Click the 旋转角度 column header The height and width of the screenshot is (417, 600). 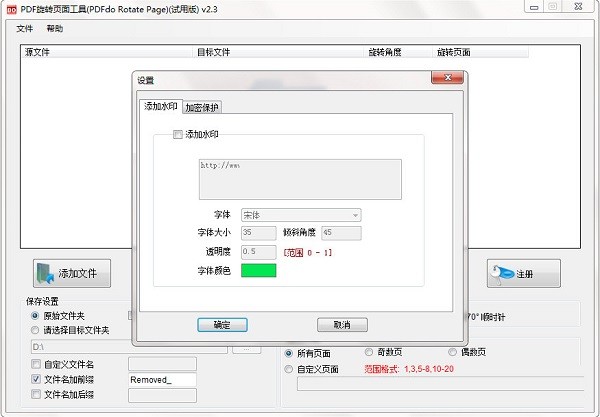pyautogui.click(x=398, y=52)
